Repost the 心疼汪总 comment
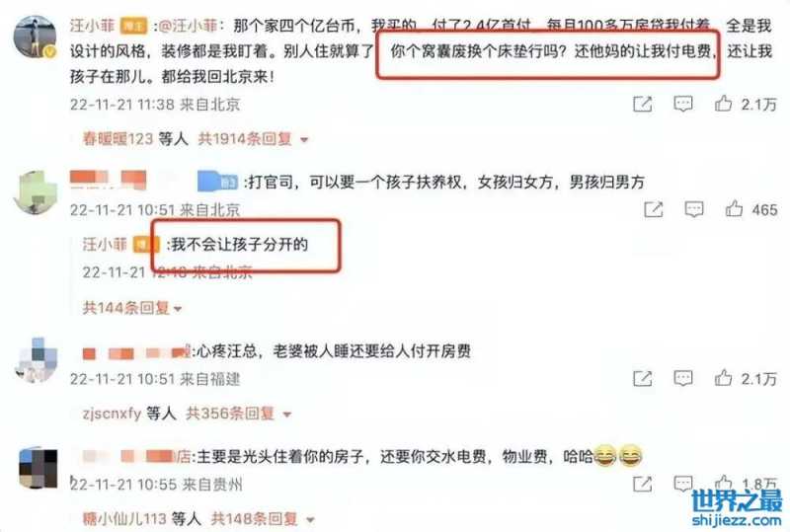This screenshot has width=790, height=532. click(643, 378)
